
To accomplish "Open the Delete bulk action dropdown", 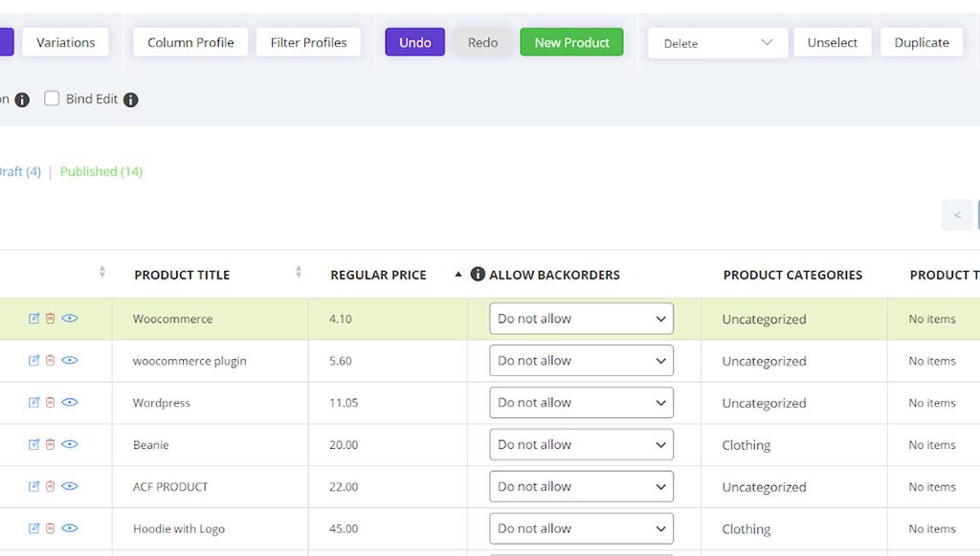I will pos(718,43).
